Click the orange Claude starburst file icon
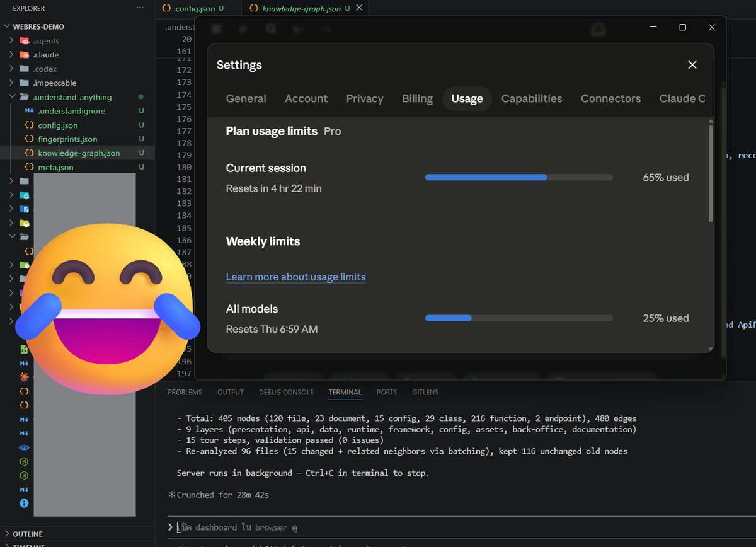 pyautogui.click(x=24, y=376)
